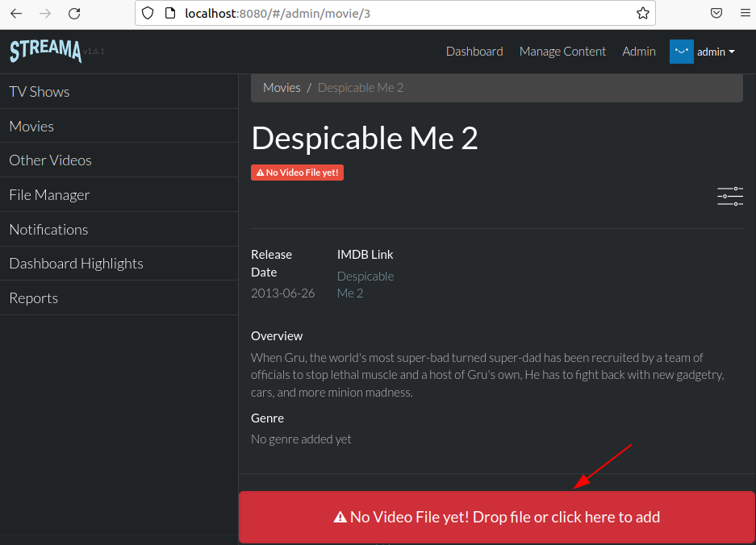Click the greyed forward browser arrow
756x545 pixels.
[45, 14]
